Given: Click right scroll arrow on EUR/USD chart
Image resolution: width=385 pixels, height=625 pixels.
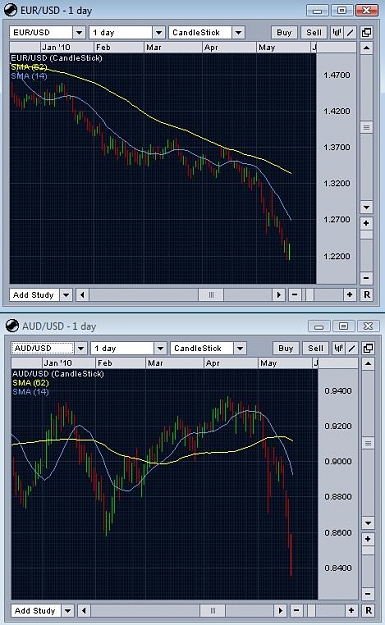Looking at the screenshot, I should 279,295.
